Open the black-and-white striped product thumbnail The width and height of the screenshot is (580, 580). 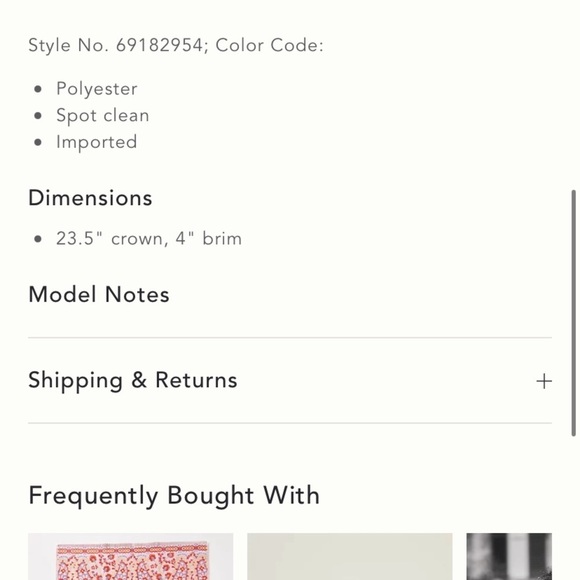click(x=509, y=556)
